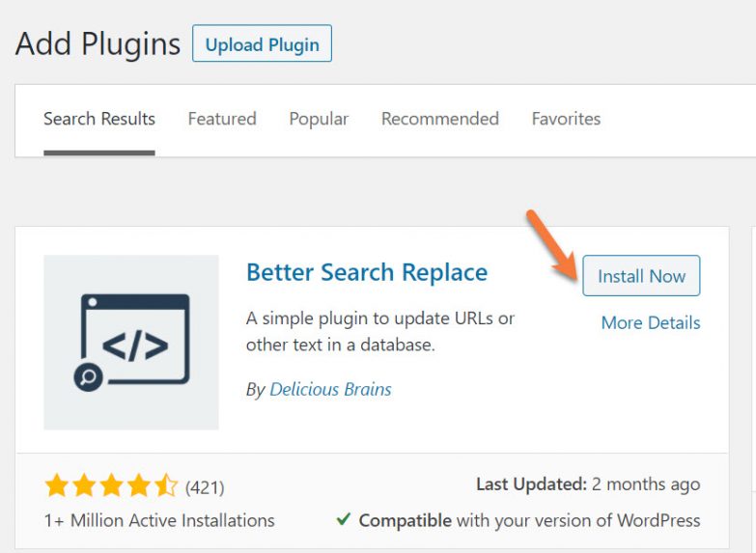Viewport: 756px width, 553px height.
Task: Click the Add Plugins page heading
Action: tap(98, 43)
